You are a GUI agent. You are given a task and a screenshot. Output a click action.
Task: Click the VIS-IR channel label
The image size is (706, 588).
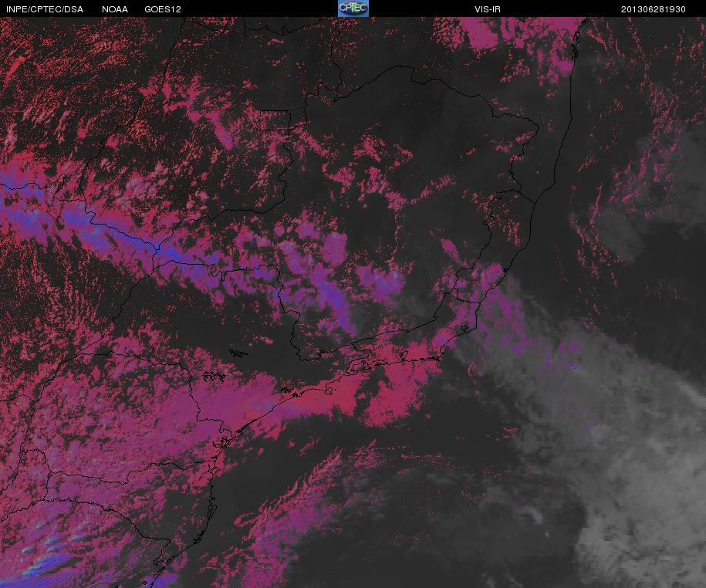coord(487,9)
